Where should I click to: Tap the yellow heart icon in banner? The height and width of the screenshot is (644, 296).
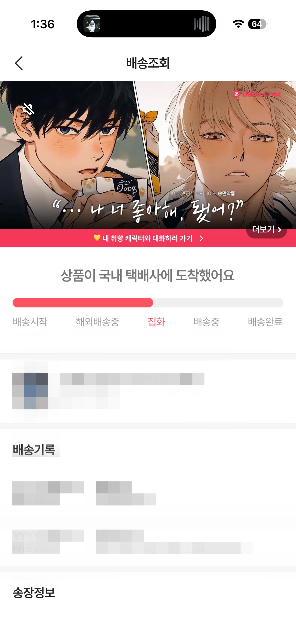pyautogui.click(x=97, y=238)
